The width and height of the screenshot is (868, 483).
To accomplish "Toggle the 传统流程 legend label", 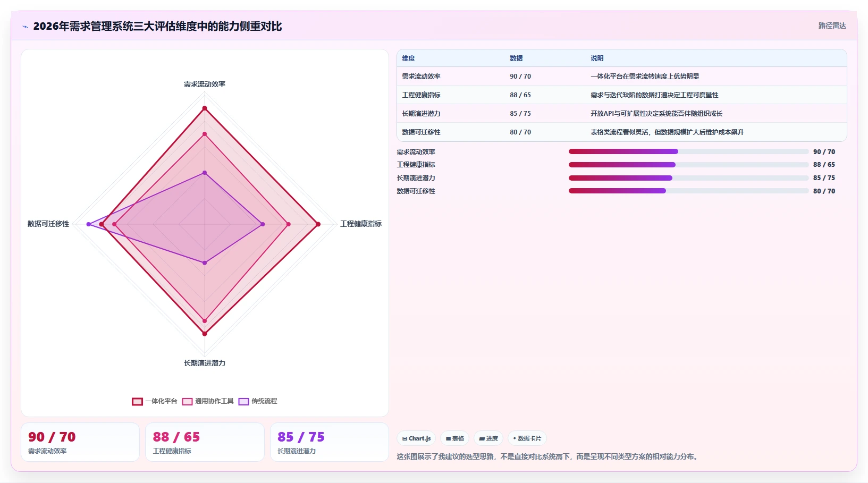I will [264, 401].
